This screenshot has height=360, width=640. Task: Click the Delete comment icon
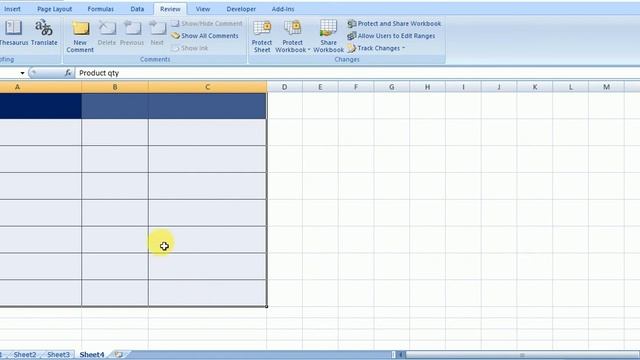point(107,33)
